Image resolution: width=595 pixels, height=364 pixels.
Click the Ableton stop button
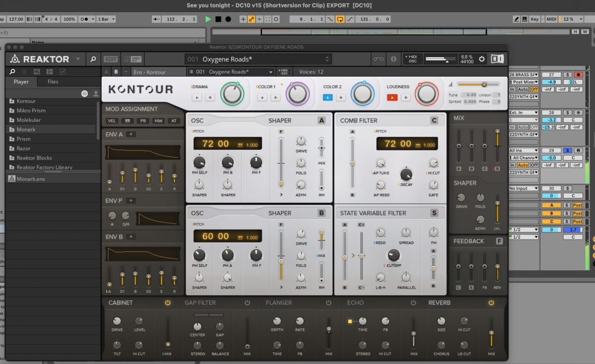218,19
